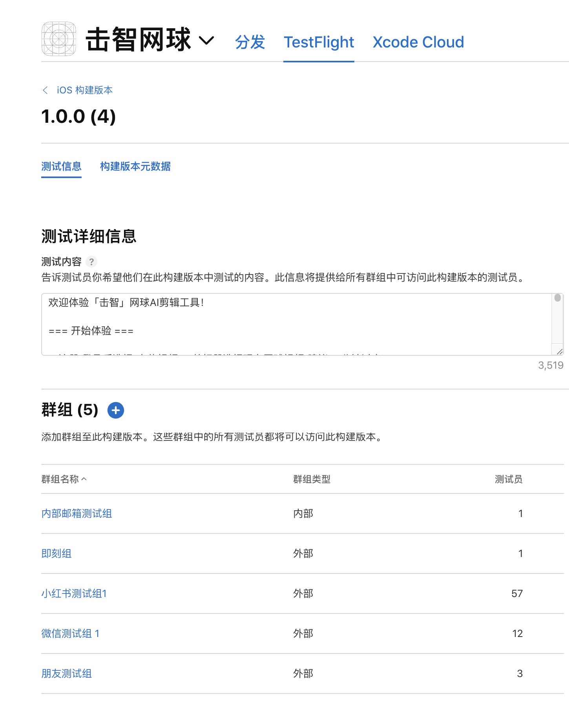Image resolution: width=569 pixels, height=728 pixels.
Task: Click the version title 1.0.0 (4)
Action: (78, 116)
